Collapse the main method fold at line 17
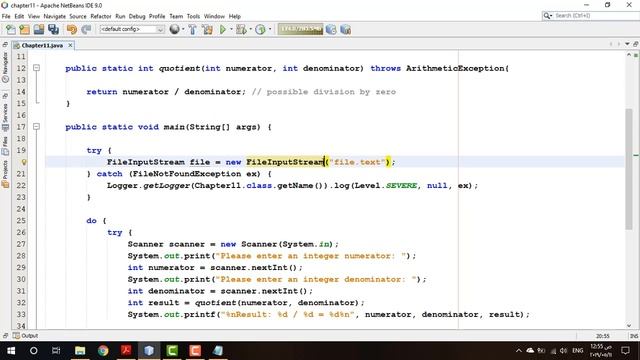Viewport: 640px width, 360px height. tap(36, 127)
